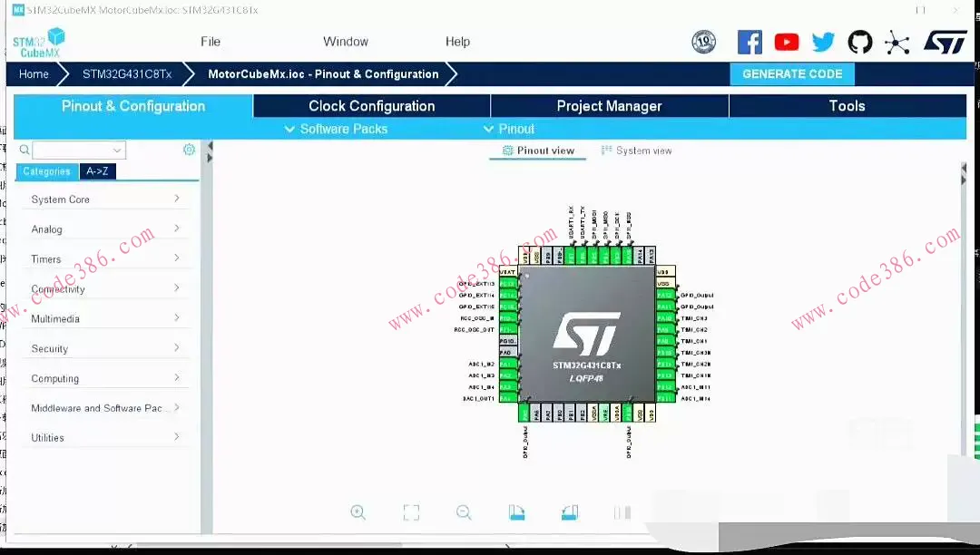Click MotorCubeMx.ioc breadcrumb
Screen dimensions: 980x555
click(323, 74)
